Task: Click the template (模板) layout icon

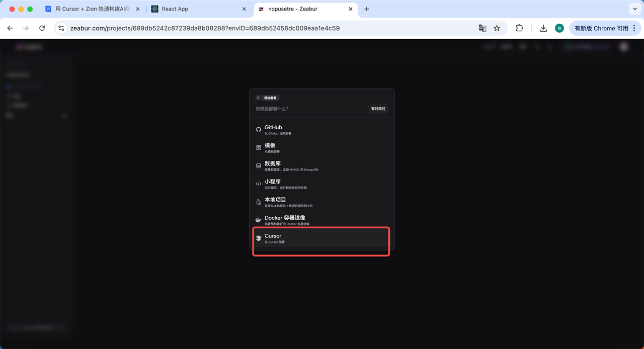Action: pos(259,148)
